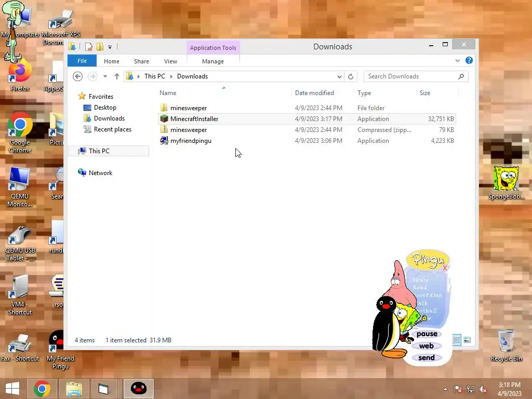Open the Manage tab under Application Tools
Image resolution: width=532 pixels, height=399 pixels.
[x=212, y=61]
